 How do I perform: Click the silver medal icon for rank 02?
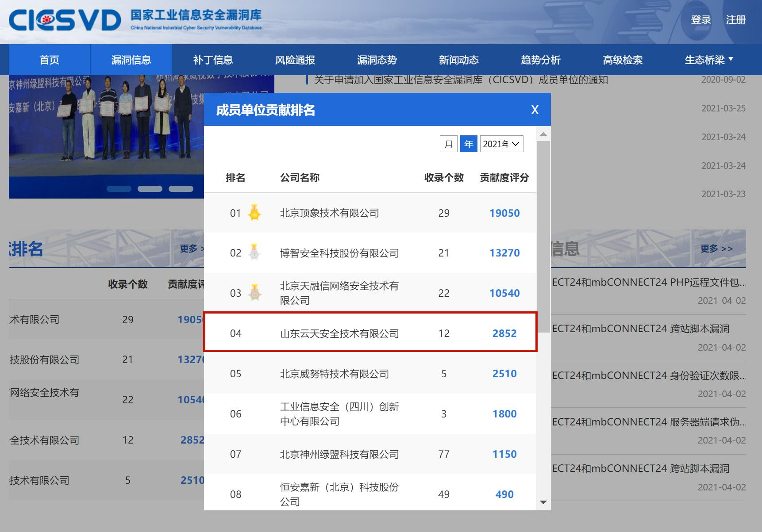254,253
